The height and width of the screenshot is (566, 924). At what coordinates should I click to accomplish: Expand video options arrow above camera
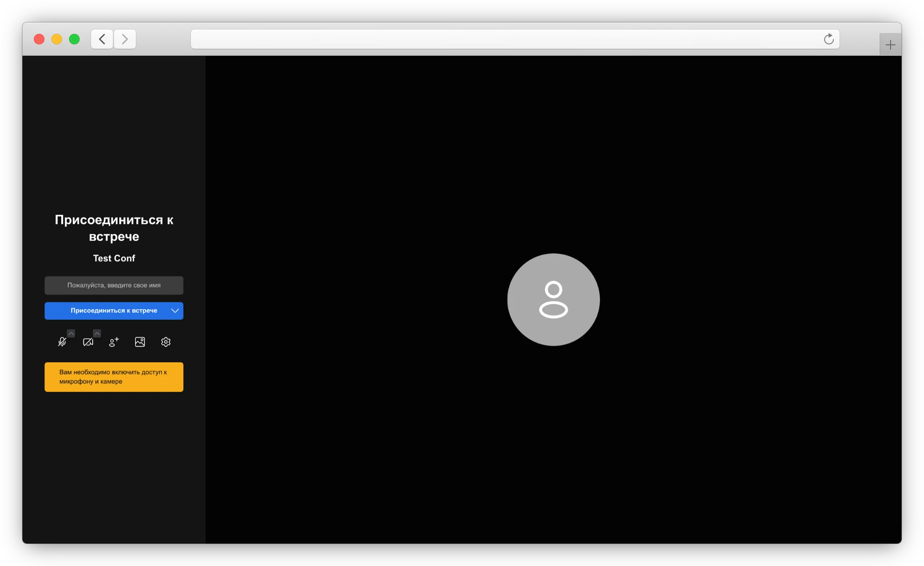point(97,334)
